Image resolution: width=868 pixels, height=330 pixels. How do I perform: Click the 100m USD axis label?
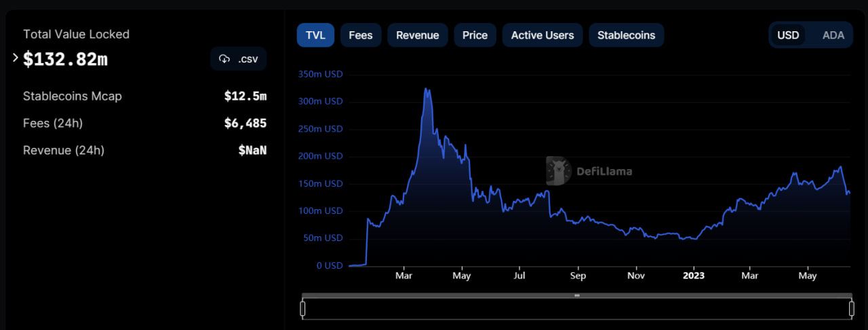(x=321, y=211)
